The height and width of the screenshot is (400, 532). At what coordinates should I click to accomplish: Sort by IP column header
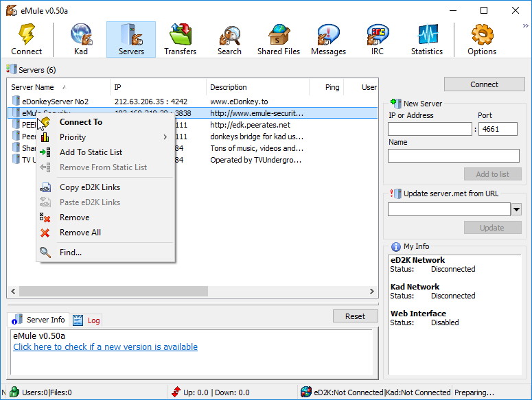[158, 87]
